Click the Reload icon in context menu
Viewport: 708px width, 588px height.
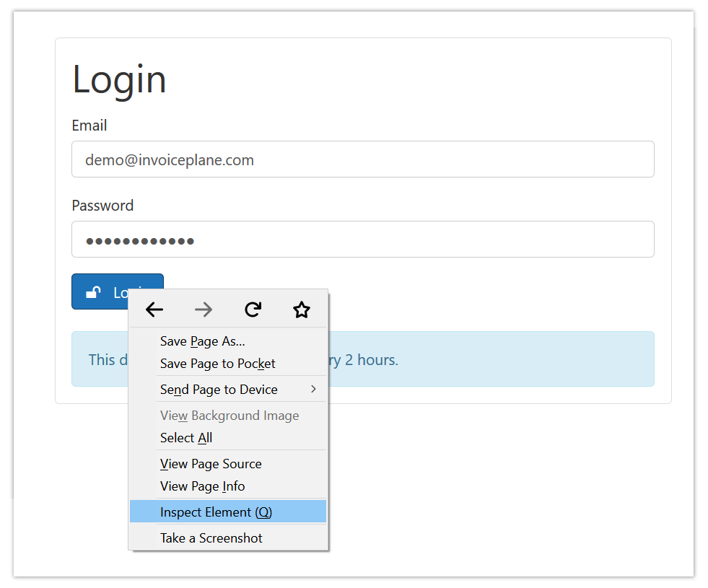tap(253, 310)
